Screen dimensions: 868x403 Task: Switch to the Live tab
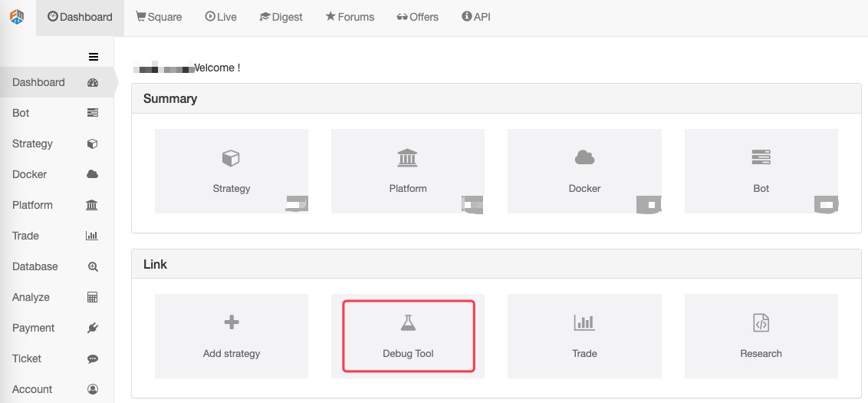[x=221, y=17]
